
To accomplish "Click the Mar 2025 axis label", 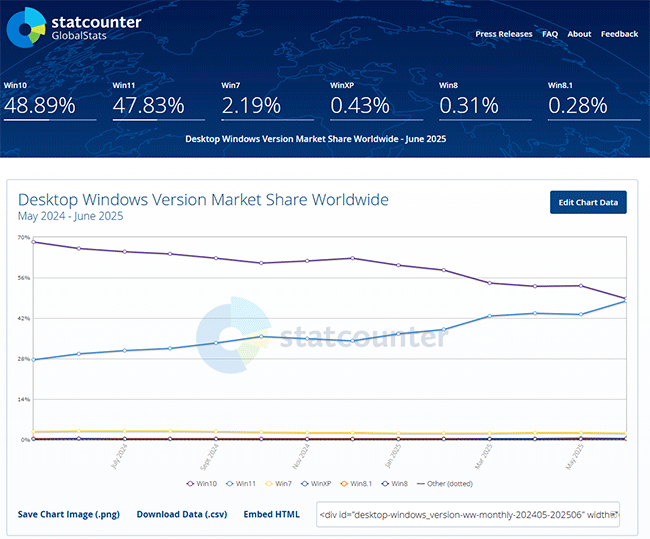I will 484,456.
